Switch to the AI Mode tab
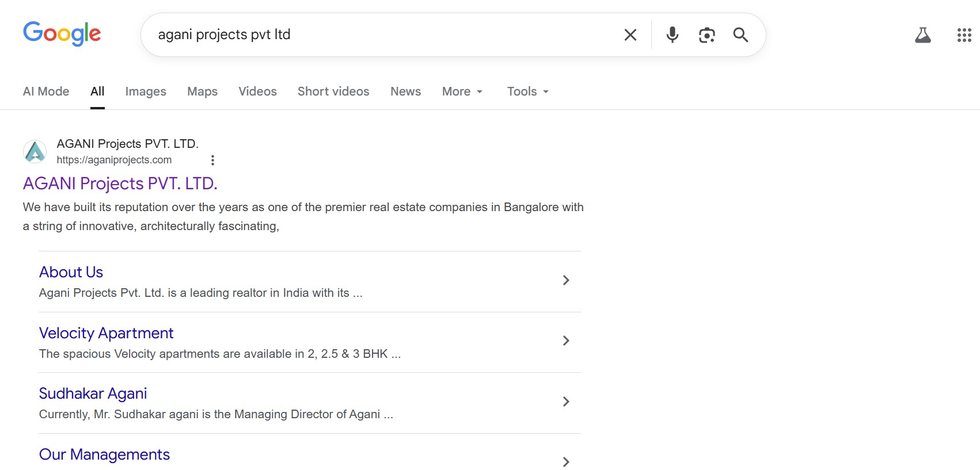The height and width of the screenshot is (470, 980). tap(46, 91)
